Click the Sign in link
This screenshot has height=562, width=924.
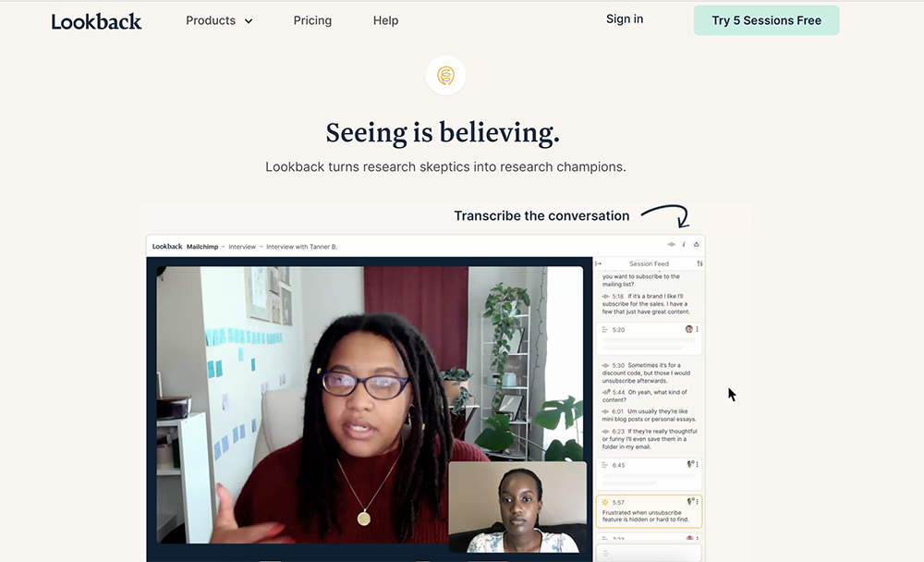[x=625, y=18]
